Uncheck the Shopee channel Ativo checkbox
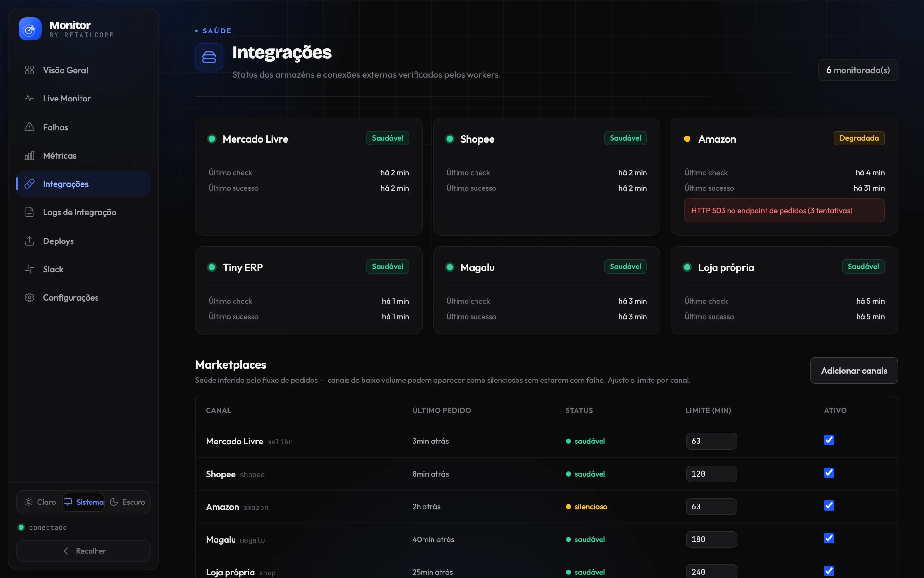The image size is (924, 578). coord(828,473)
